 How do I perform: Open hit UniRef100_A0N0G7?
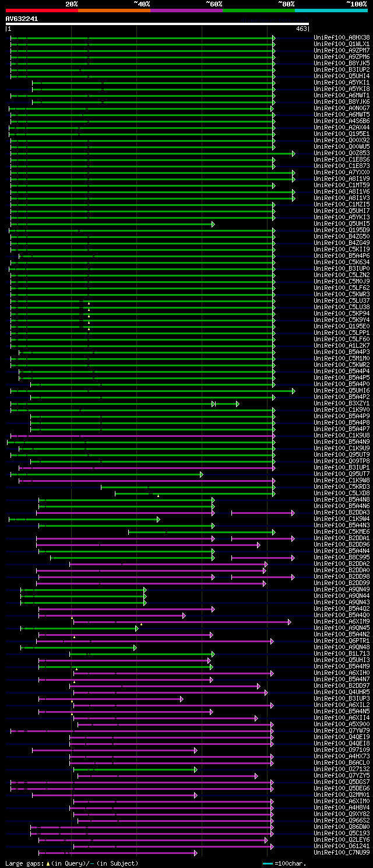342,108
